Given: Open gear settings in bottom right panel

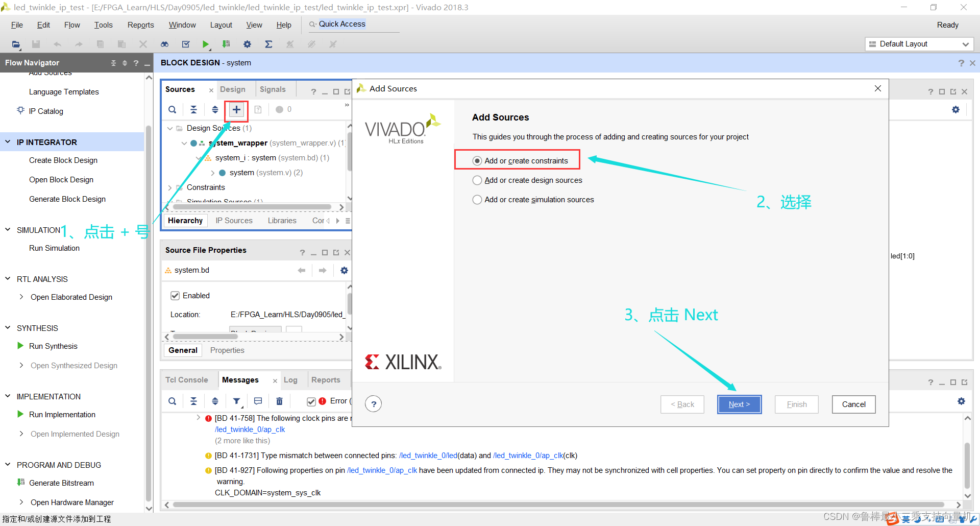Looking at the screenshot, I should point(961,401).
